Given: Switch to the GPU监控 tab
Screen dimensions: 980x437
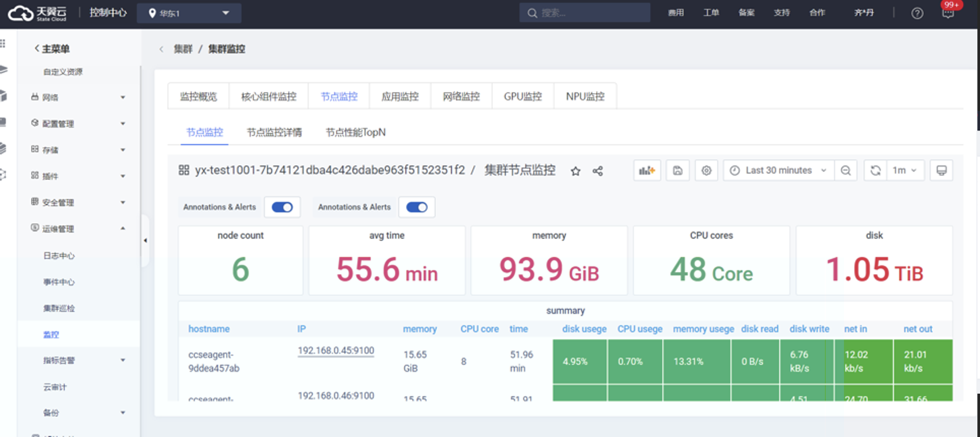Looking at the screenshot, I should [x=522, y=96].
